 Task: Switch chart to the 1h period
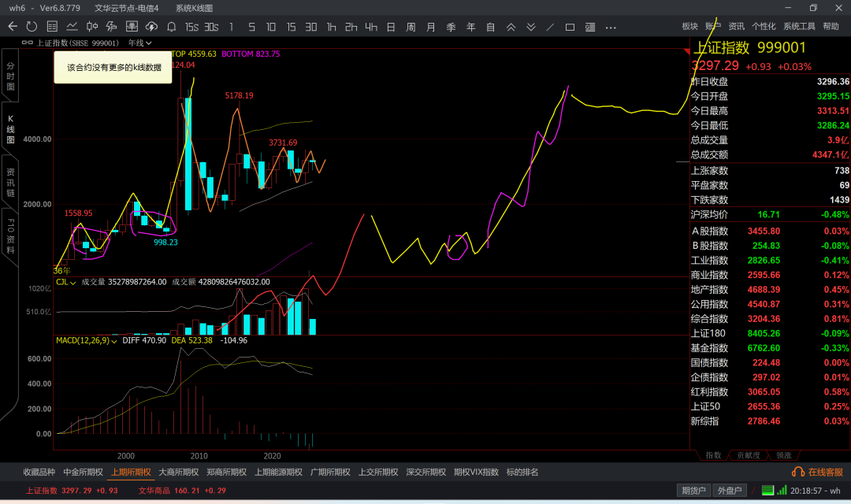(x=331, y=27)
